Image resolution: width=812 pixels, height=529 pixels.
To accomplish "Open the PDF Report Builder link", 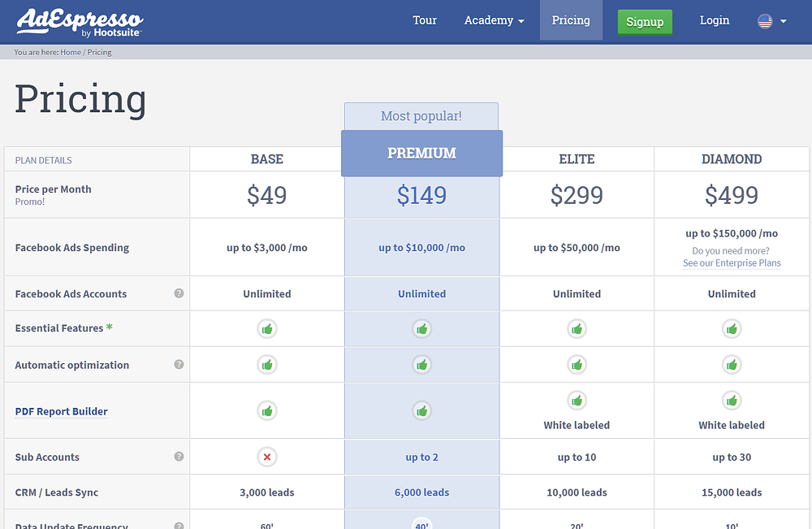I will point(61,411).
